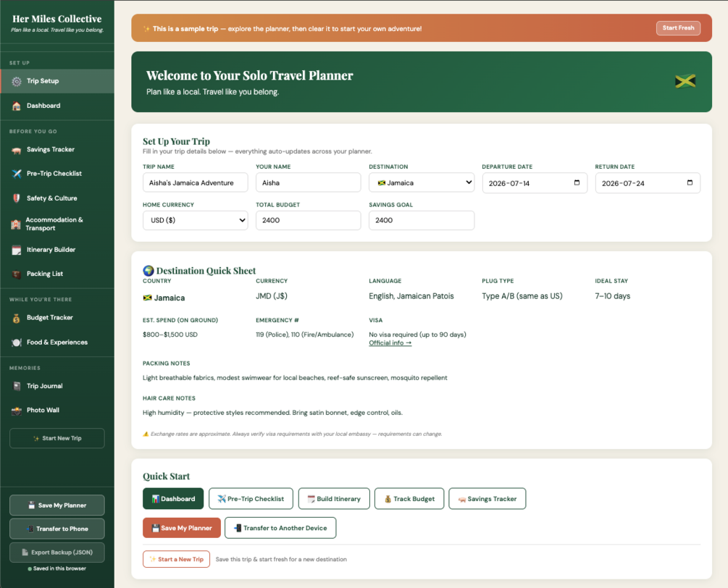Click the sidebar Start New Trip button
This screenshot has width=728, height=588.
[57, 439]
